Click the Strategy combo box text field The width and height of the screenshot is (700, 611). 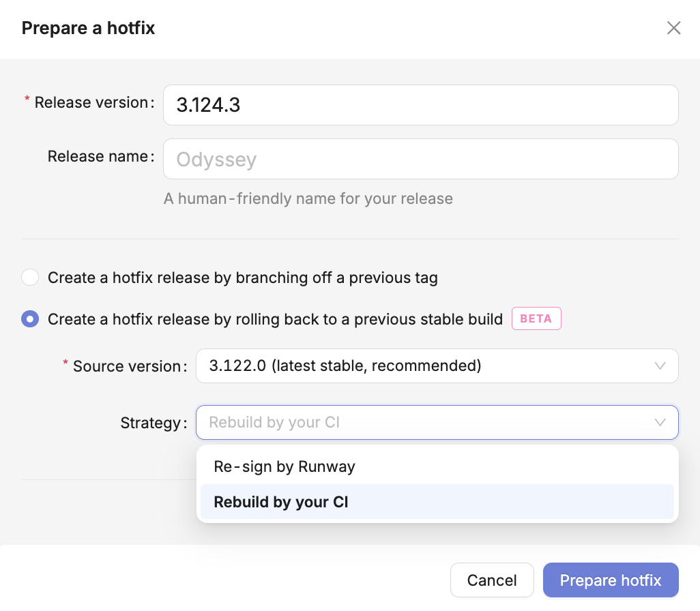423,423
